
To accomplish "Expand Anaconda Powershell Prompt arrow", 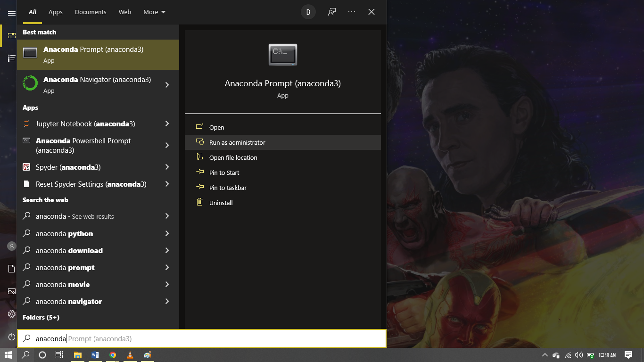I will [x=167, y=145].
